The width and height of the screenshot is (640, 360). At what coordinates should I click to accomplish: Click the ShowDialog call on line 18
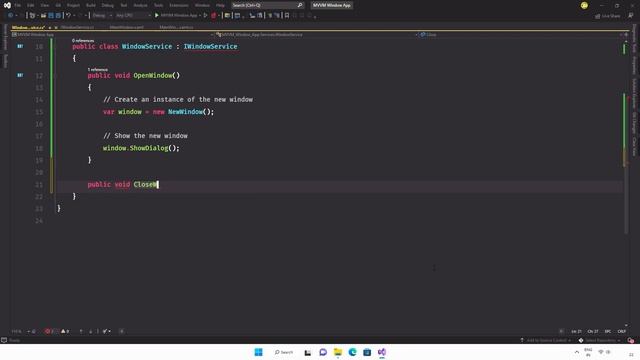(x=149, y=148)
